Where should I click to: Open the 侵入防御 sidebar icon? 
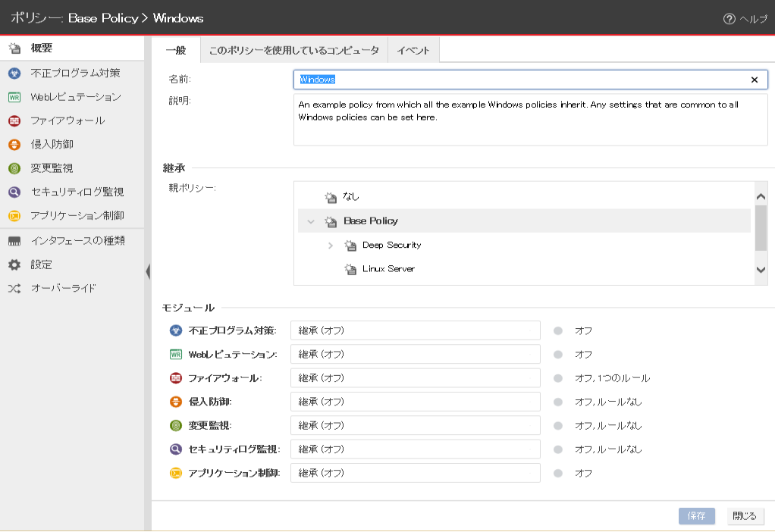click(14, 144)
